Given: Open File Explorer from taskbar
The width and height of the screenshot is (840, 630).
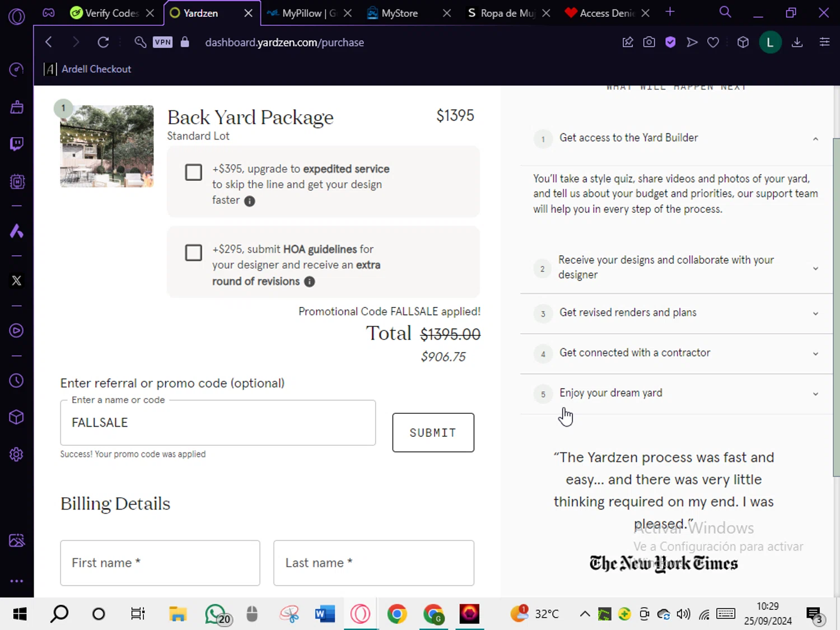Looking at the screenshot, I should pos(178,614).
